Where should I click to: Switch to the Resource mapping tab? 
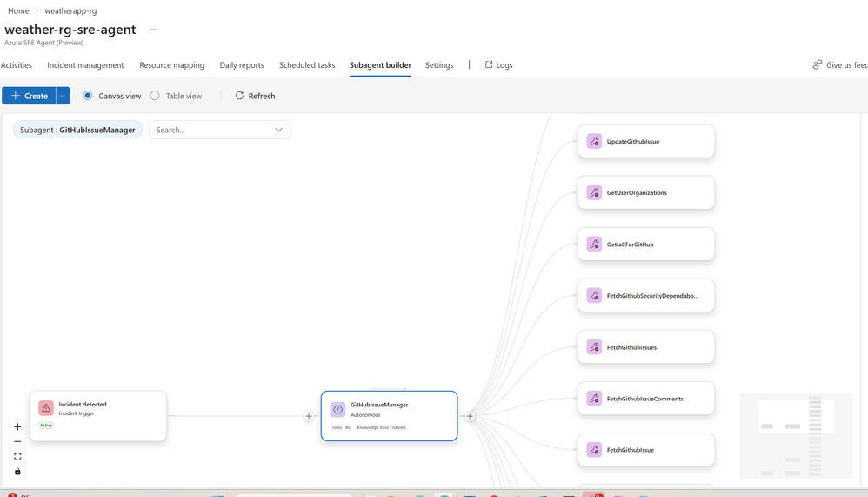pos(171,64)
